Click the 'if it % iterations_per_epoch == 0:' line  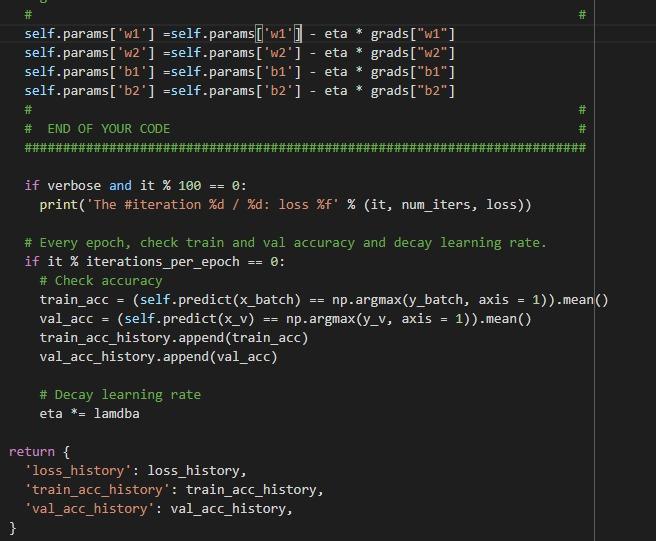point(155,262)
